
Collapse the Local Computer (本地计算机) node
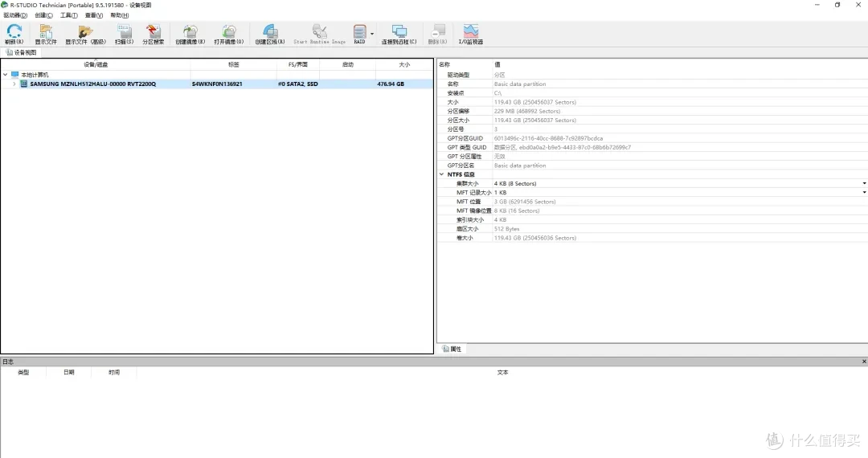(x=5, y=75)
